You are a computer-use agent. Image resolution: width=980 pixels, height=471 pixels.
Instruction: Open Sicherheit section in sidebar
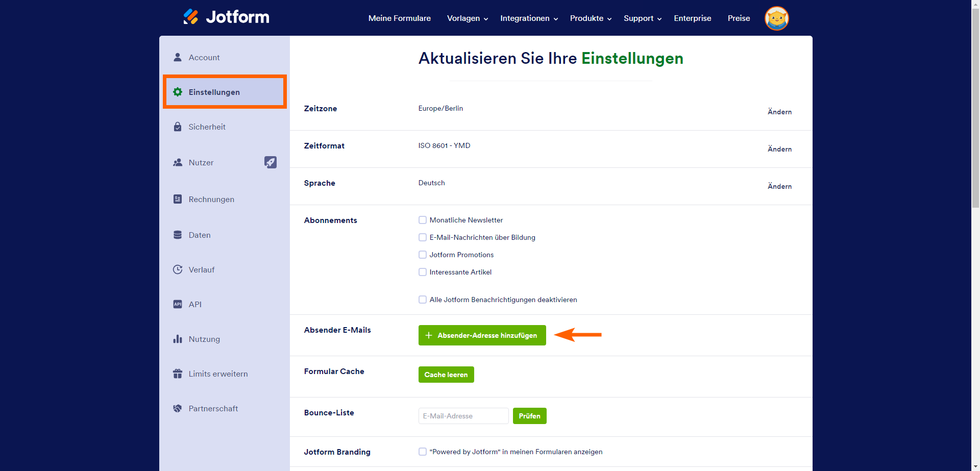[225, 127]
